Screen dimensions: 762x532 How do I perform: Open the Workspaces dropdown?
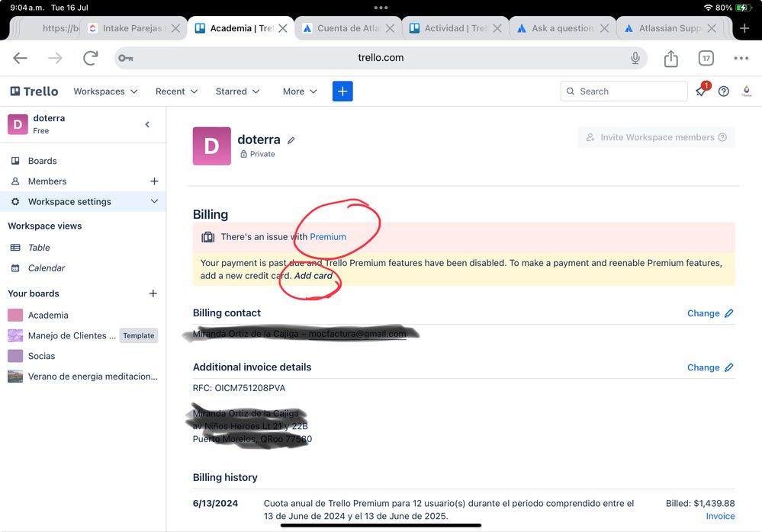click(x=105, y=91)
